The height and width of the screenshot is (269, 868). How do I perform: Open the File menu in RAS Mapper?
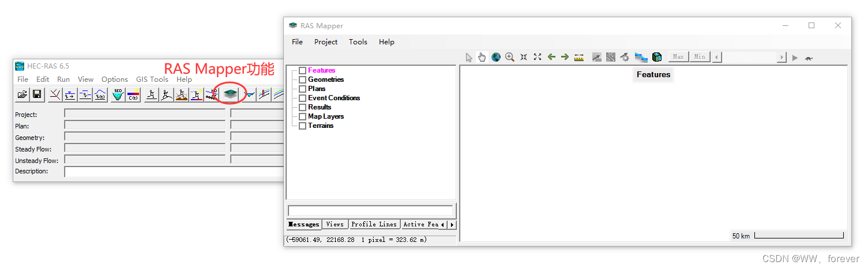[x=297, y=41]
